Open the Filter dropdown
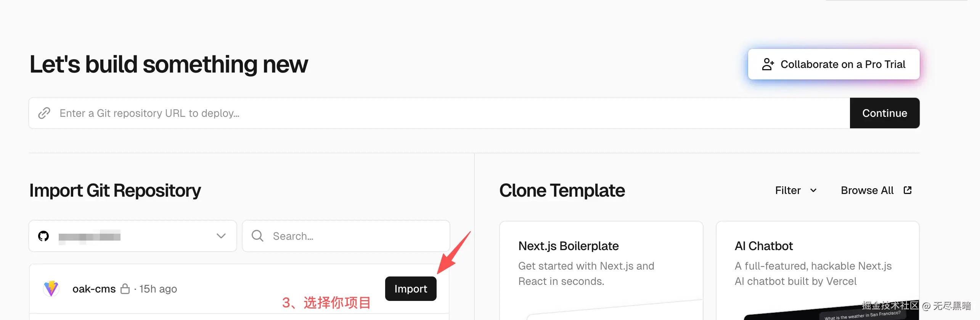 (x=795, y=190)
